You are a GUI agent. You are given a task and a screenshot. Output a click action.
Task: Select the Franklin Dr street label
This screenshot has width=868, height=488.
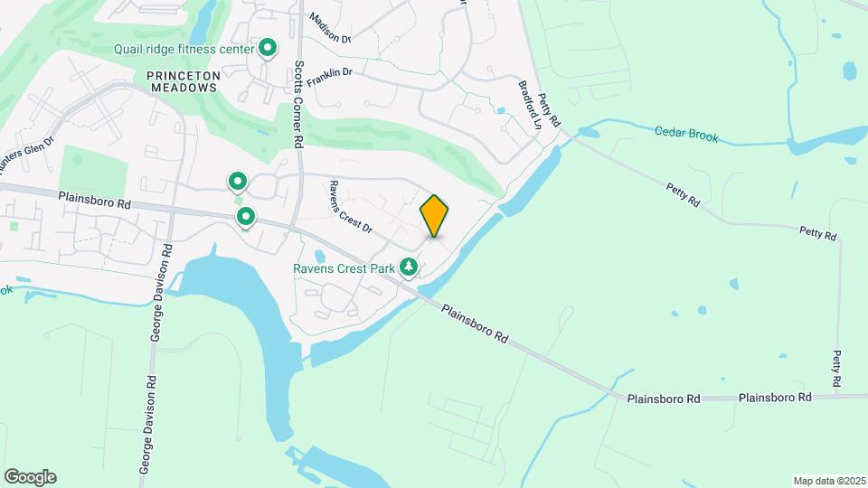point(329,77)
